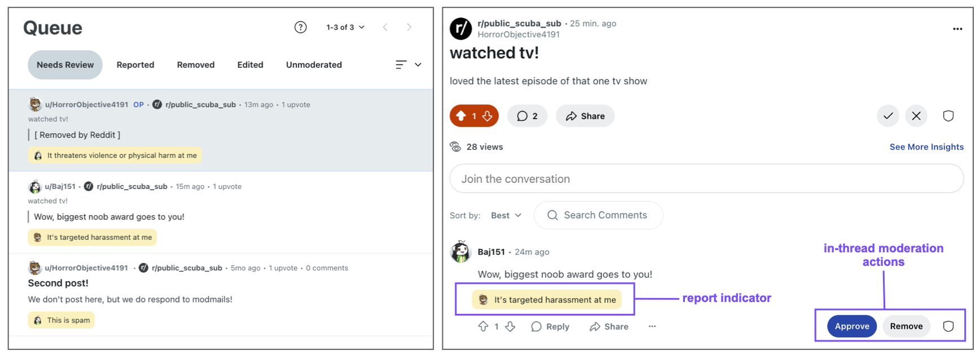Open the Sort by Best dropdown
The image size is (980, 359).
[x=506, y=216]
